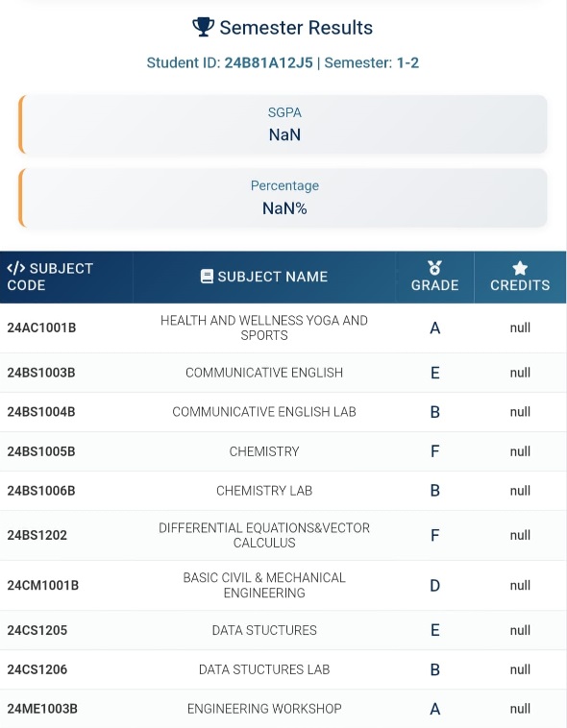Select subject code 24AC1001B
Viewport: 567px width, 728px height.
click(x=41, y=328)
